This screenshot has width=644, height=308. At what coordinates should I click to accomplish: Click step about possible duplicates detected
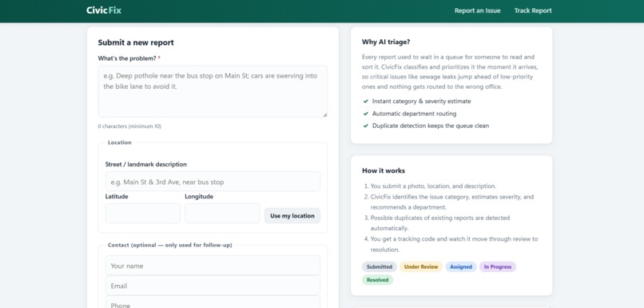tap(440, 223)
